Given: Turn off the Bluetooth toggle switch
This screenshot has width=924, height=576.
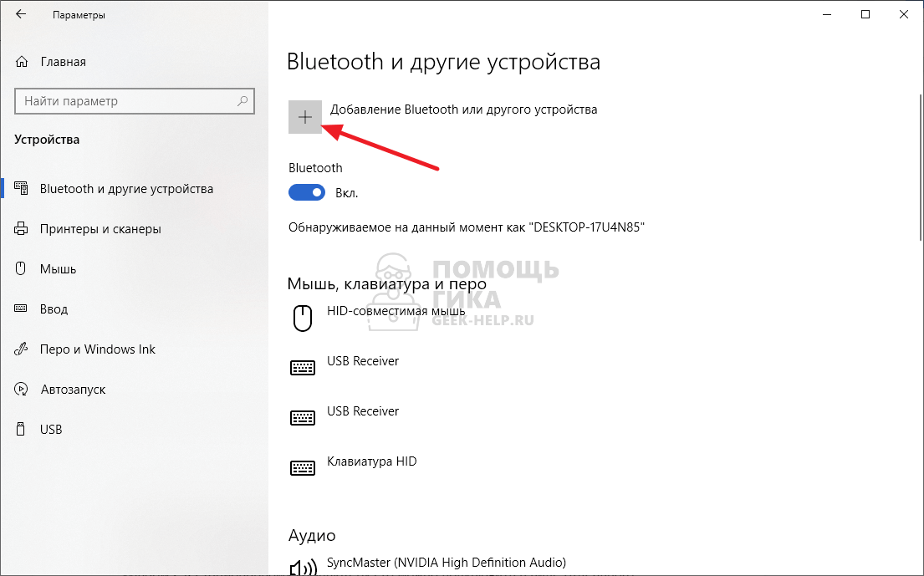Looking at the screenshot, I should click(x=307, y=192).
